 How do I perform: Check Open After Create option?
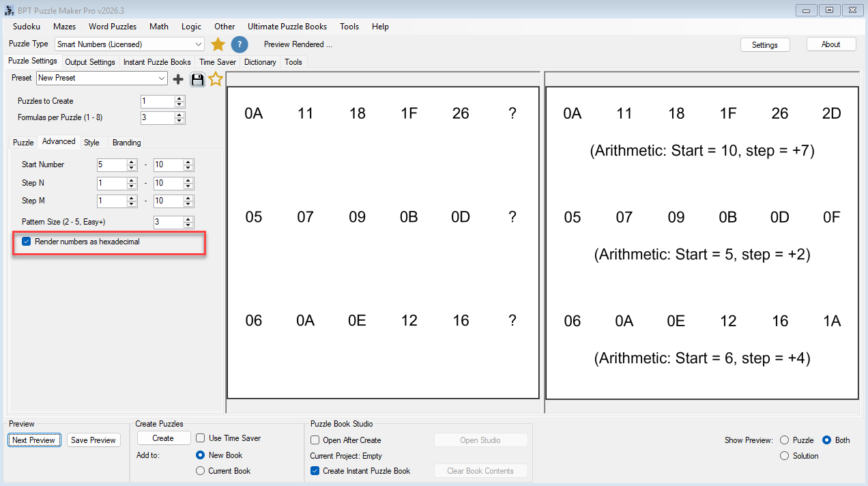tap(315, 440)
